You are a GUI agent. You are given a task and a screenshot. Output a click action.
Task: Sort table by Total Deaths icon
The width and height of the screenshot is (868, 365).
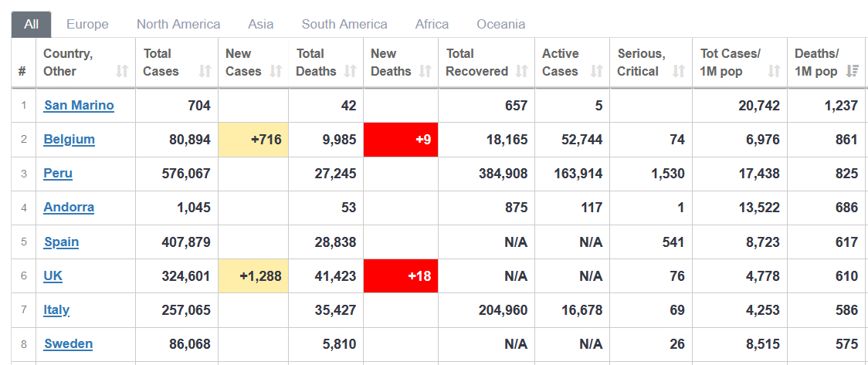(x=351, y=72)
